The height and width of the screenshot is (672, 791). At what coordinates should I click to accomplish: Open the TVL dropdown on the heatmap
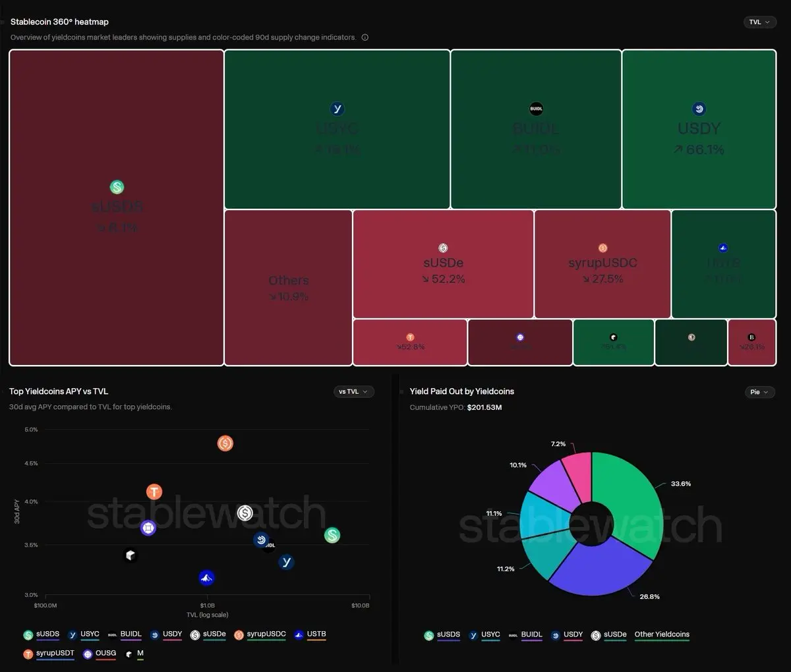760,22
